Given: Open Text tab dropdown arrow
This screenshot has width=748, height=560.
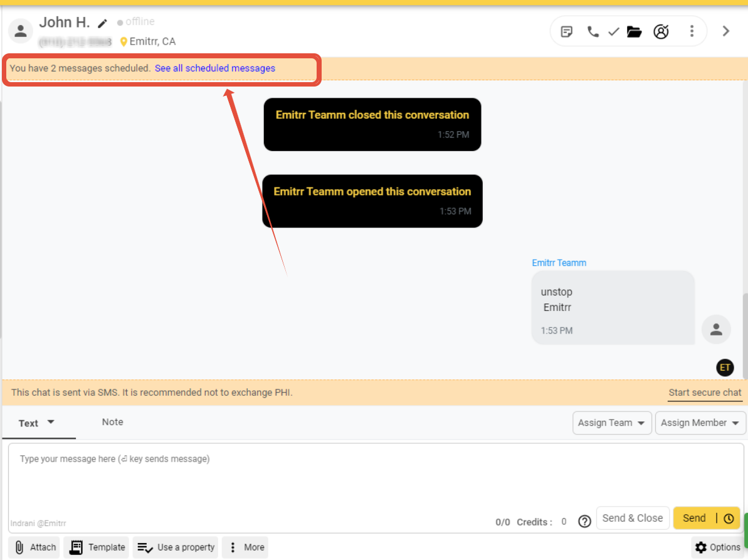Looking at the screenshot, I should coord(51,422).
